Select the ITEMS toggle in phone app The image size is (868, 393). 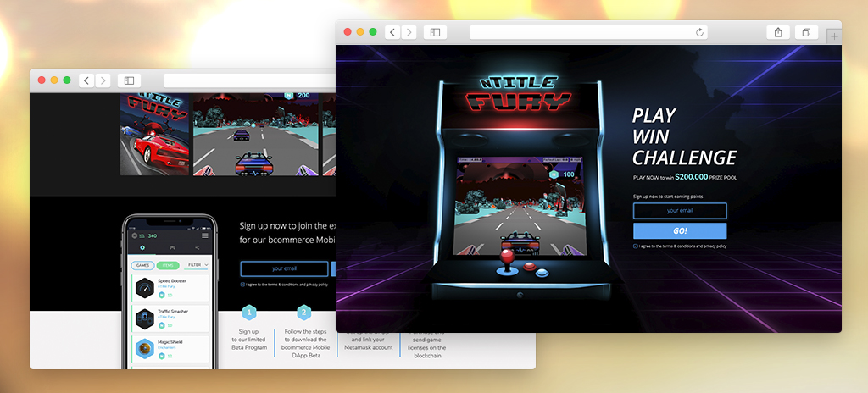tap(168, 265)
